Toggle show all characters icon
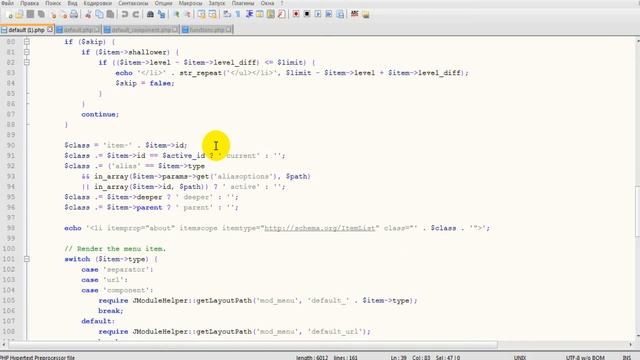640x360 pixels. (x=238, y=15)
